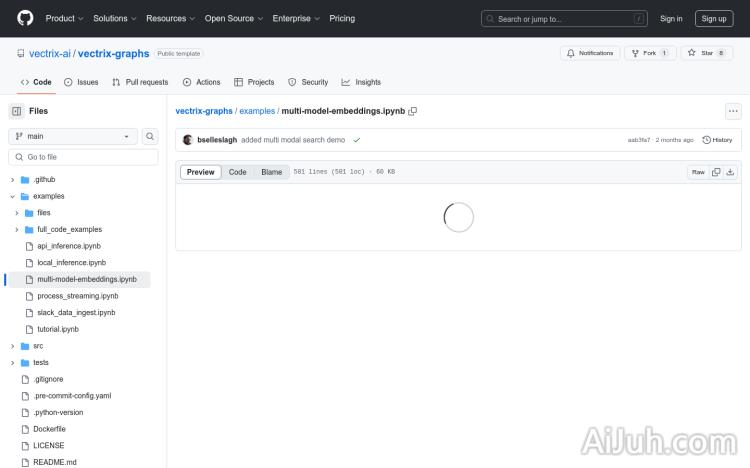Select the Blame view
This screenshot has width=750, height=468.
pos(272,172)
